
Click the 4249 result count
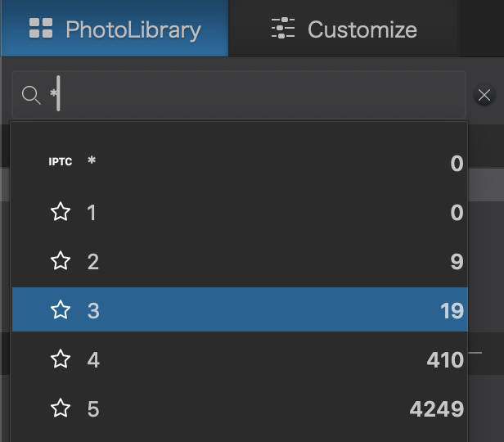click(436, 409)
